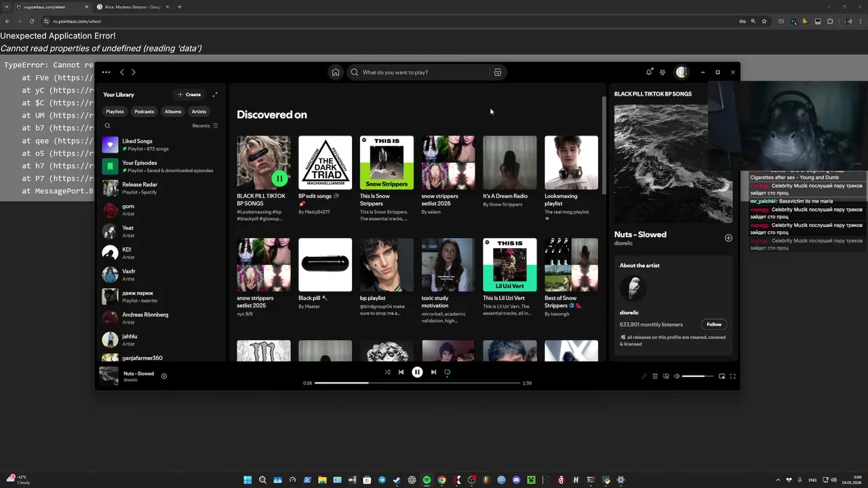Open the Browse icon in search bar

tap(498, 72)
